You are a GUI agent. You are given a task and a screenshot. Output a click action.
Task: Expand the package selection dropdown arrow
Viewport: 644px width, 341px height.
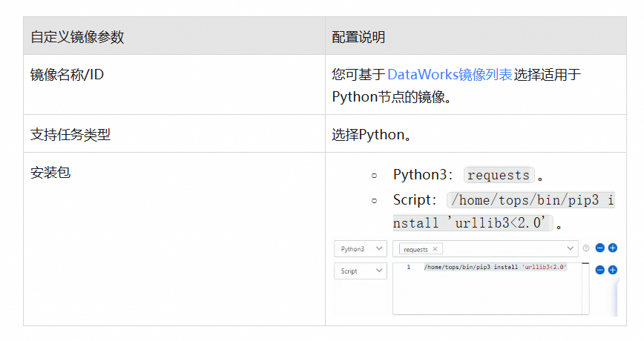click(570, 248)
